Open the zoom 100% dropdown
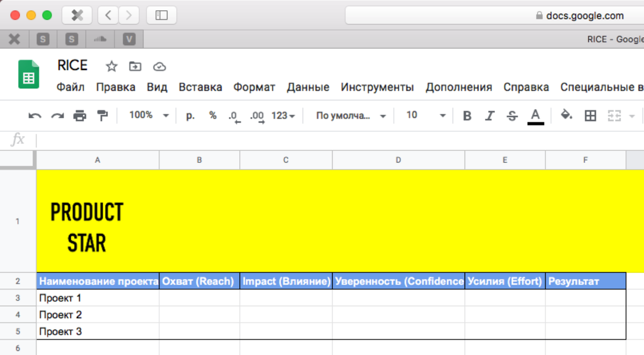This screenshot has height=355, width=644. click(x=149, y=115)
